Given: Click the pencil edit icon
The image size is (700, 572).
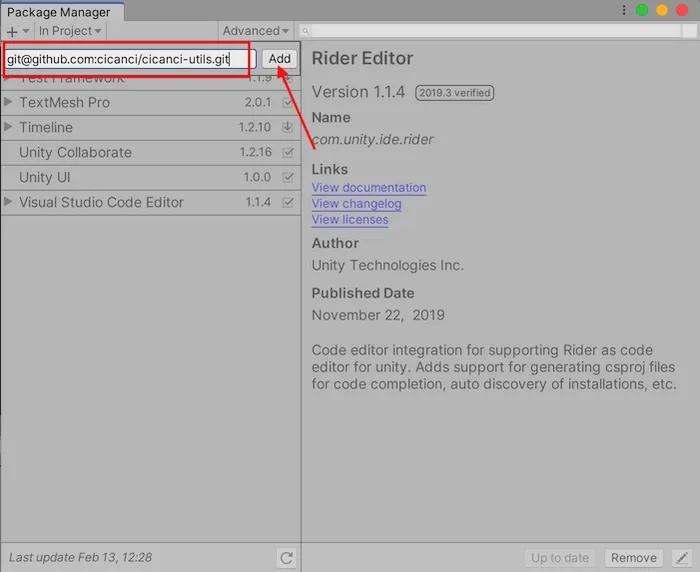Looking at the screenshot, I should point(682,558).
